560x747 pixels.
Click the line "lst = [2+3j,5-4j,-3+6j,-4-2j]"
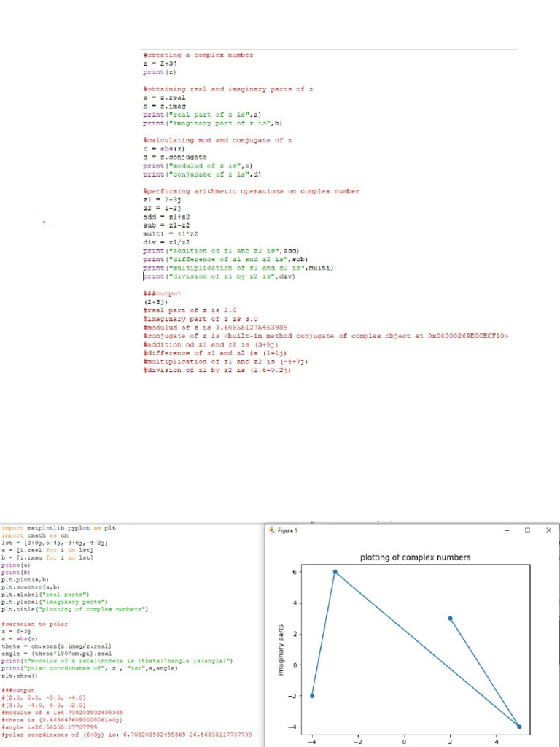point(56,543)
